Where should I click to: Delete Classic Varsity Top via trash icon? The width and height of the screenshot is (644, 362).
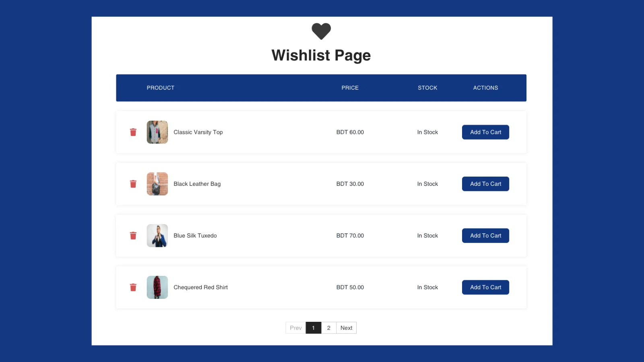pyautogui.click(x=133, y=132)
